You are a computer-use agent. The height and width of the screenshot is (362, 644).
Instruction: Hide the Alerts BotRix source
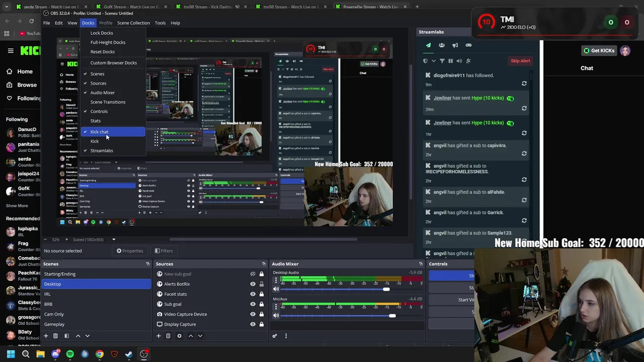click(253, 284)
